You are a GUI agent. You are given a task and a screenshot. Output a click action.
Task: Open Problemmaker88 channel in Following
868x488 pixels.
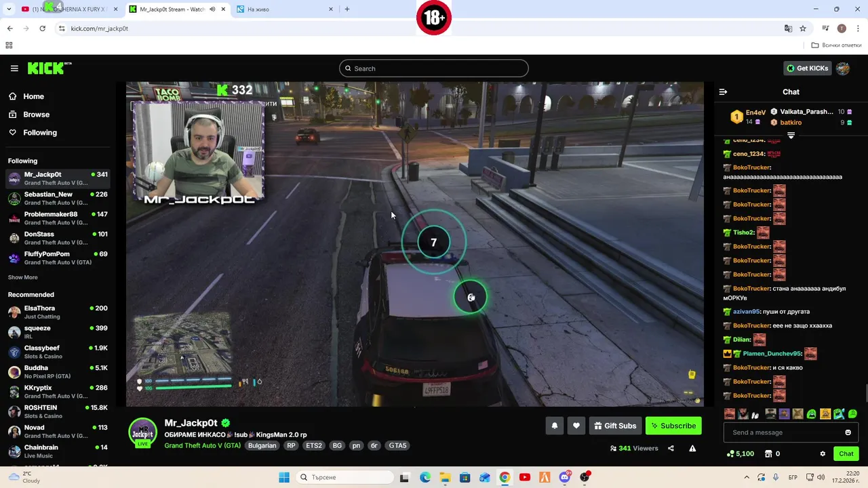58,218
